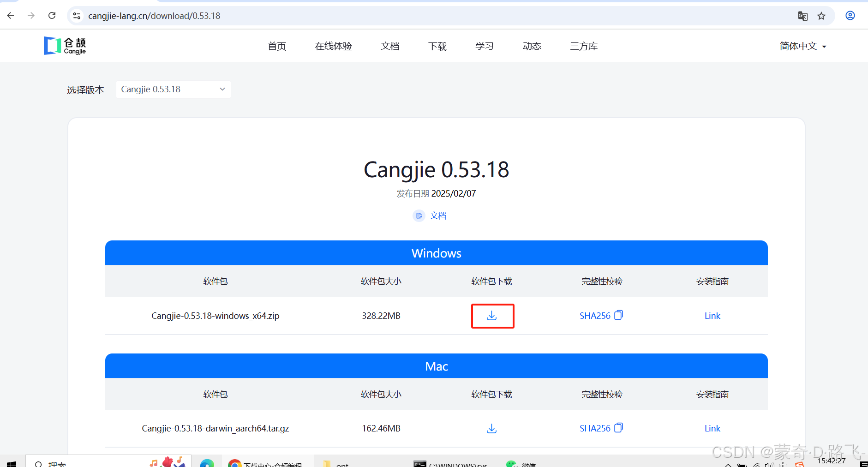Copy SHA256 icon for the Windows package

click(x=619, y=315)
